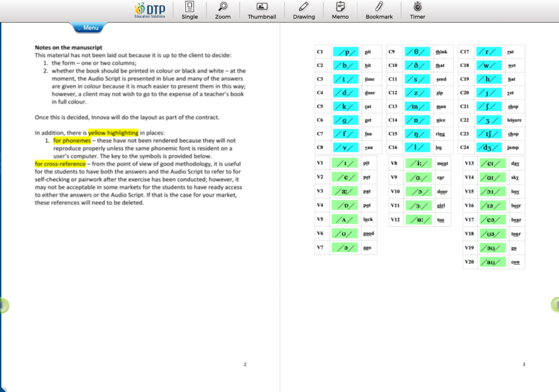Click the word 'jump' in row C24
Viewport: 559px width, 392px height.
click(513, 148)
